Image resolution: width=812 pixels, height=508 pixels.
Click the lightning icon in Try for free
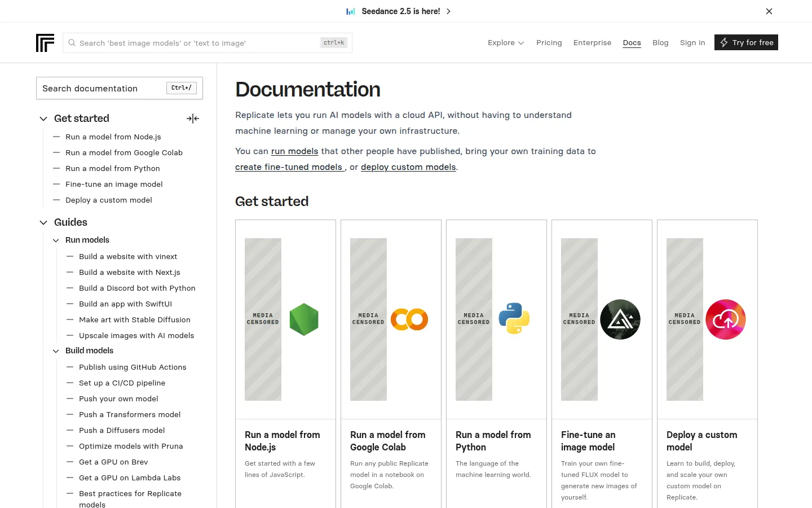[724, 42]
